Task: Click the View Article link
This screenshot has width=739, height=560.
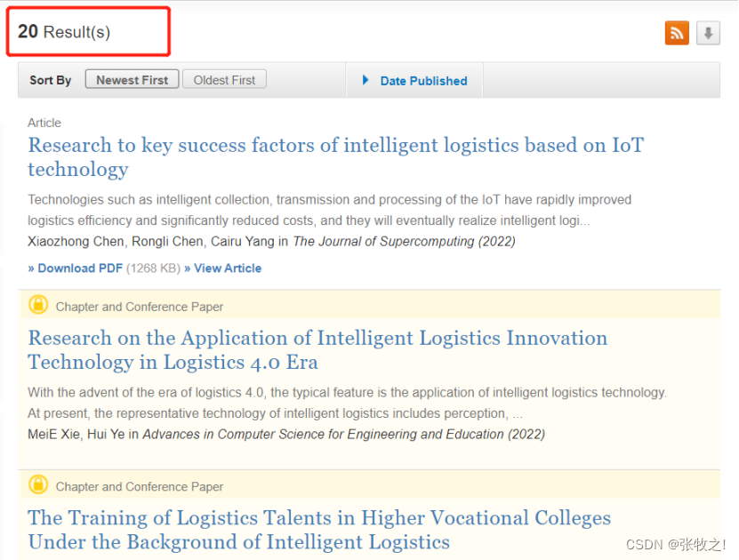Action: point(228,268)
